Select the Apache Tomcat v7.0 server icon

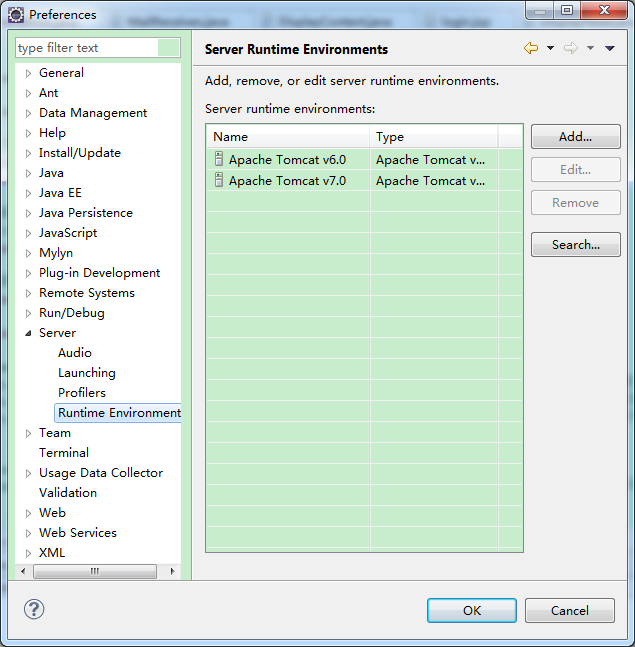[219, 180]
